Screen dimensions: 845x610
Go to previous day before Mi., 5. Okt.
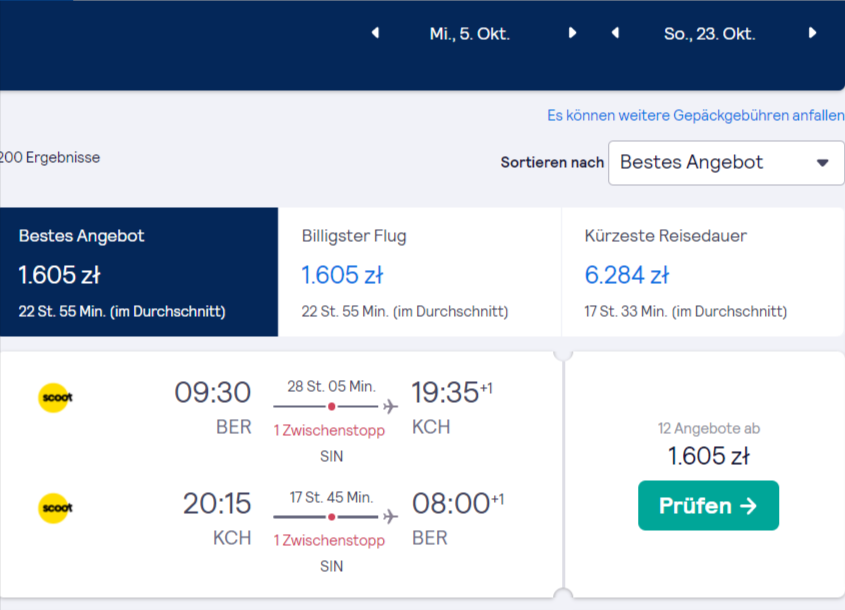point(376,33)
